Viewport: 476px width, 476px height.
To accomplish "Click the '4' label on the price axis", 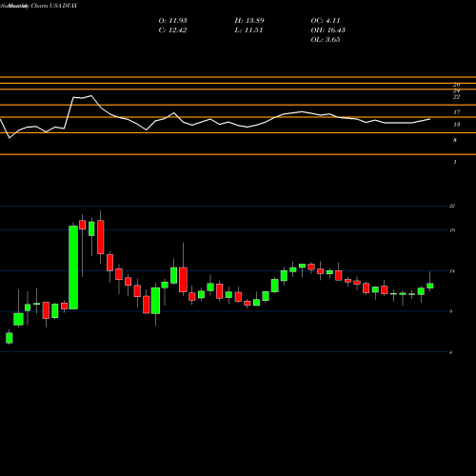I will pyautogui.click(x=451, y=352).
